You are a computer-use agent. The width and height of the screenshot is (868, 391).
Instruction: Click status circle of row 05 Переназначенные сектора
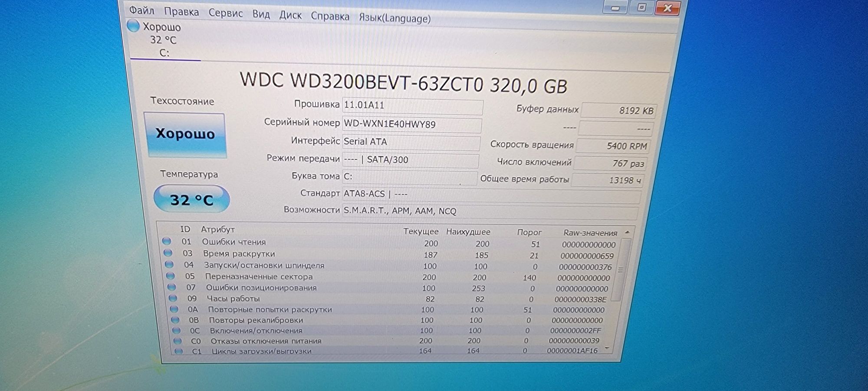[x=171, y=275]
